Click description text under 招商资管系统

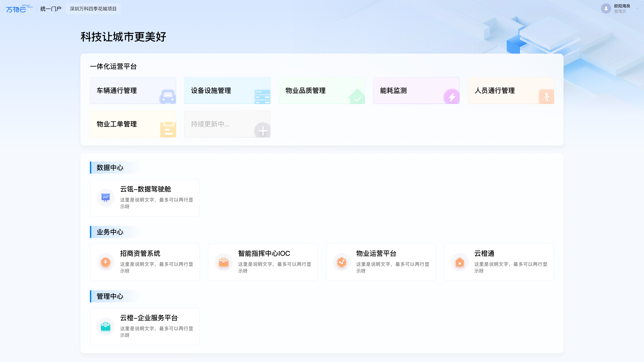157,268
